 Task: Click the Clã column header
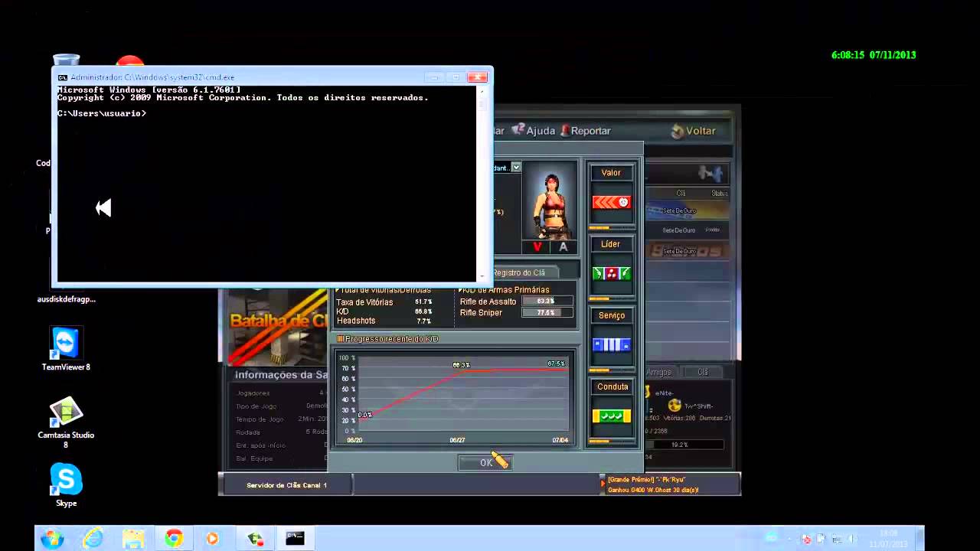[x=681, y=194]
